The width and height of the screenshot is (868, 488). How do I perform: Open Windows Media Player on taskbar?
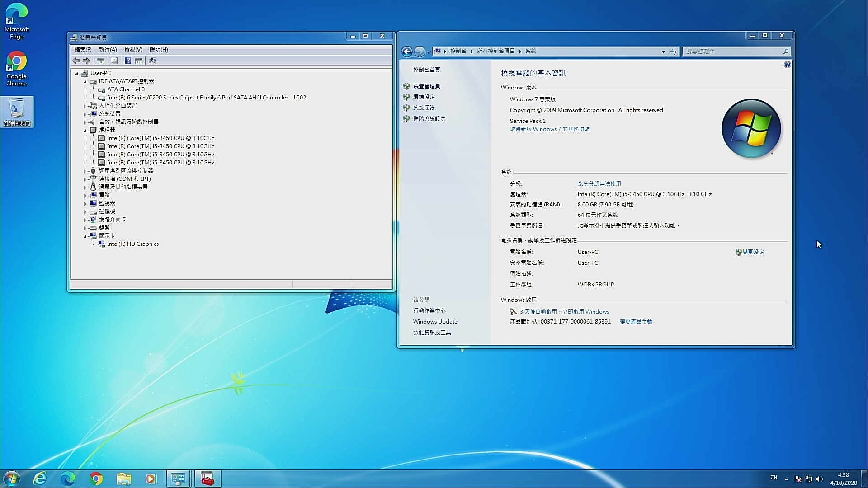point(151,479)
